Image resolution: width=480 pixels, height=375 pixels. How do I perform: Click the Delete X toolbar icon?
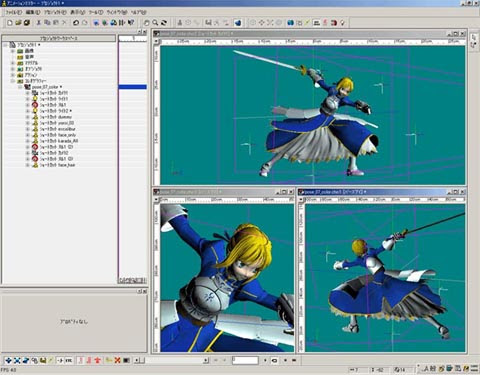tap(64, 23)
